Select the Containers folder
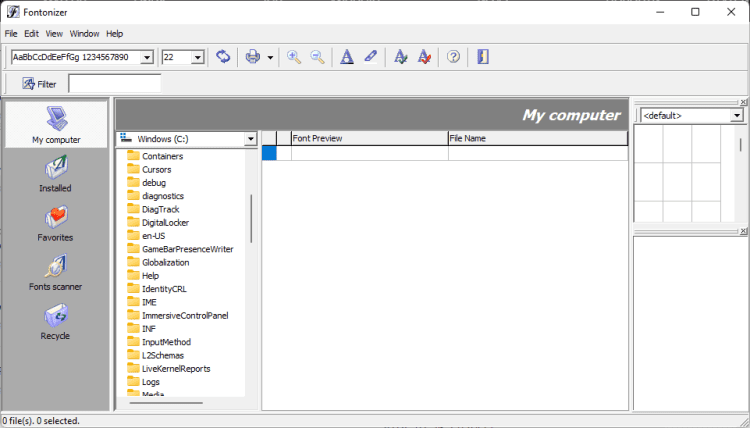This screenshot has width=750, height=428. pyautogui.click(x=163, y=156)
